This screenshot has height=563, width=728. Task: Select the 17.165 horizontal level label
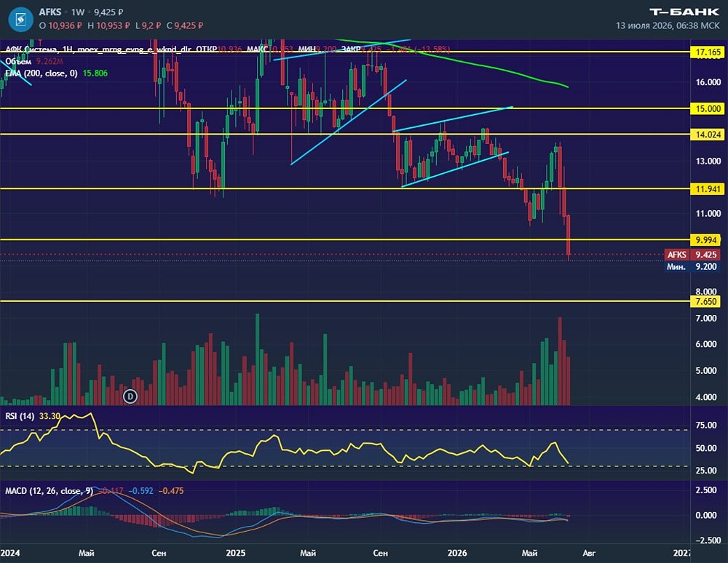tap(708, 52)
